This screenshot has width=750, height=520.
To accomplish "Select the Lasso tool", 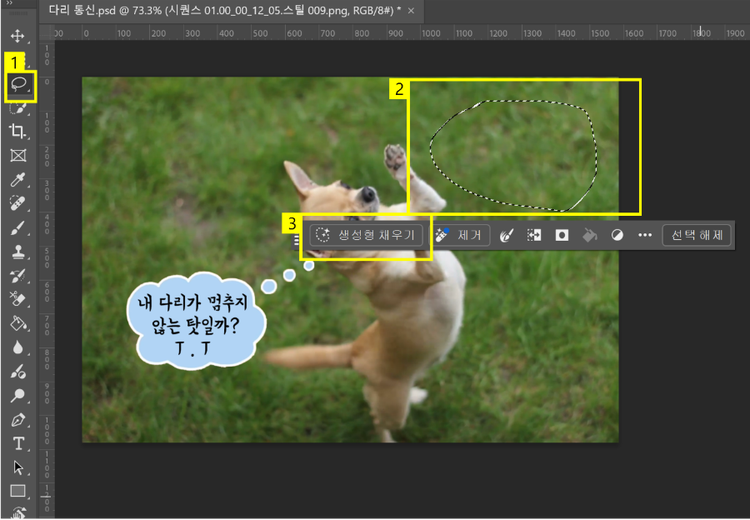I will click(x=18, y=85).
